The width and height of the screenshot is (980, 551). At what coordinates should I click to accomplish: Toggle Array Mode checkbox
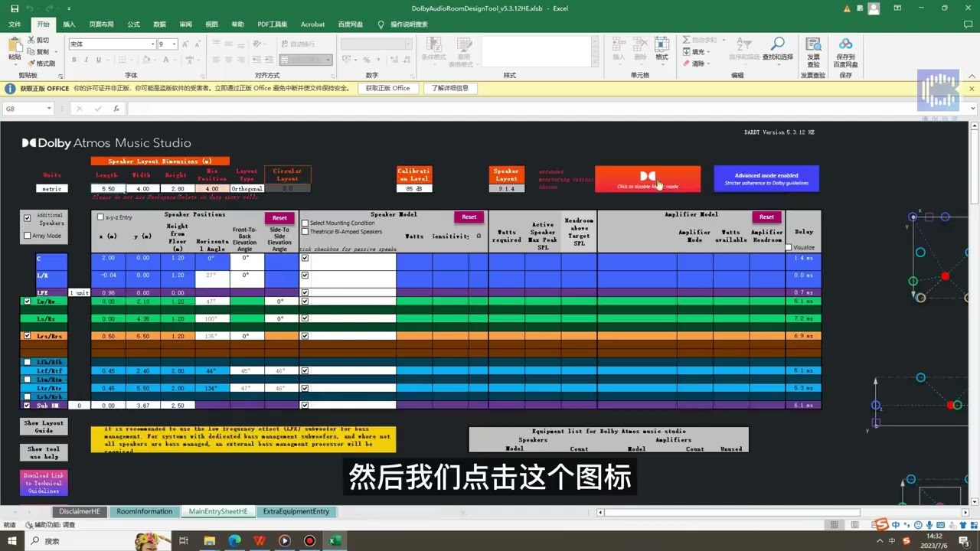click(28, 236)
